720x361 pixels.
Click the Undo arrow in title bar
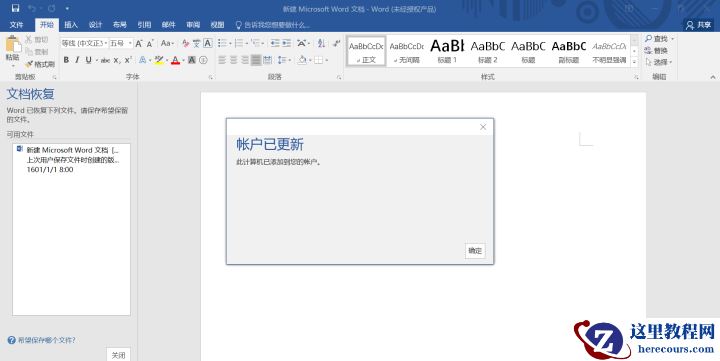[32, 8]
